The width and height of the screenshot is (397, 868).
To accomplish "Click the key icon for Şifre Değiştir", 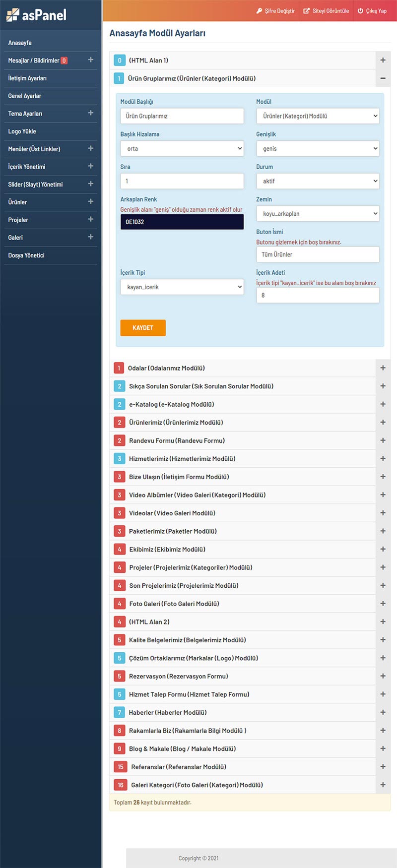I will coord(259,11).
